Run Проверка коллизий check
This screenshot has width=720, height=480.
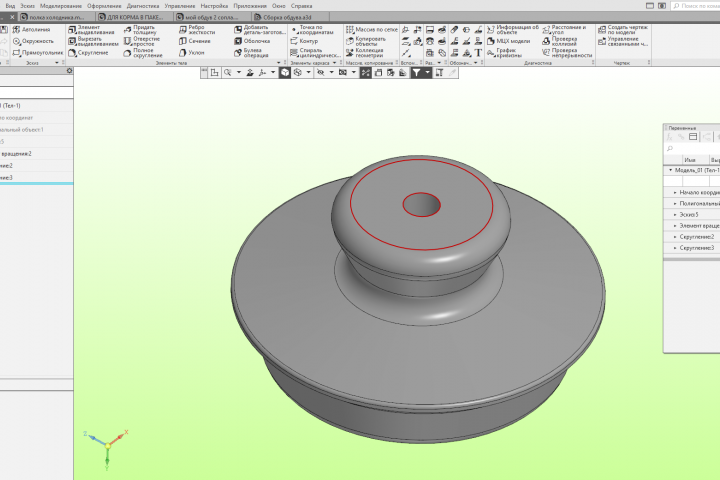pos(559,41)
